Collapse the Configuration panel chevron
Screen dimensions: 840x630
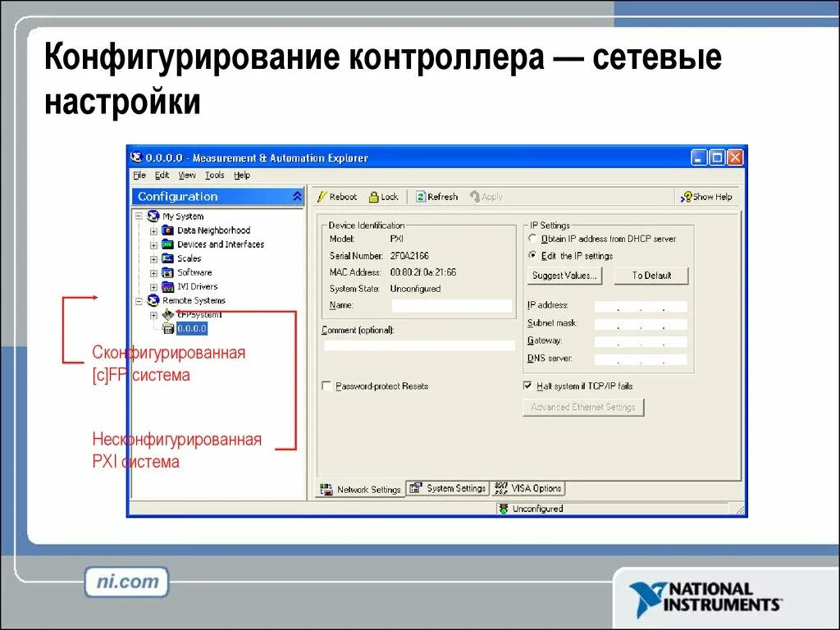coord(297,196)
